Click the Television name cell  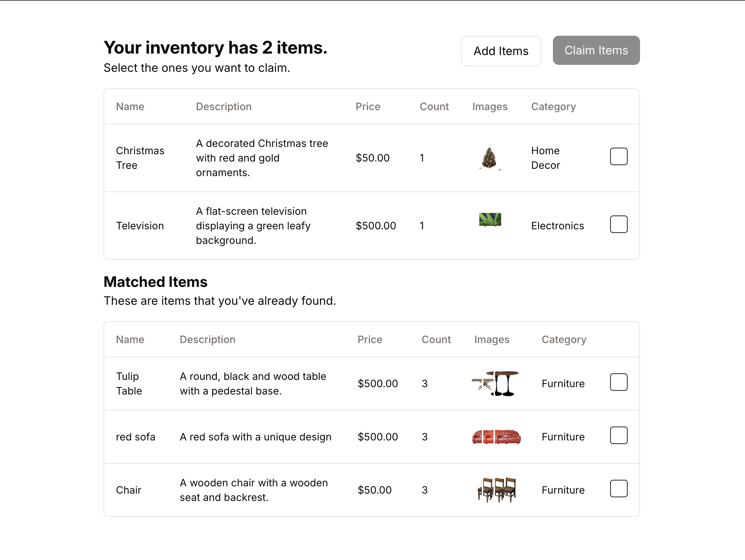140,226
